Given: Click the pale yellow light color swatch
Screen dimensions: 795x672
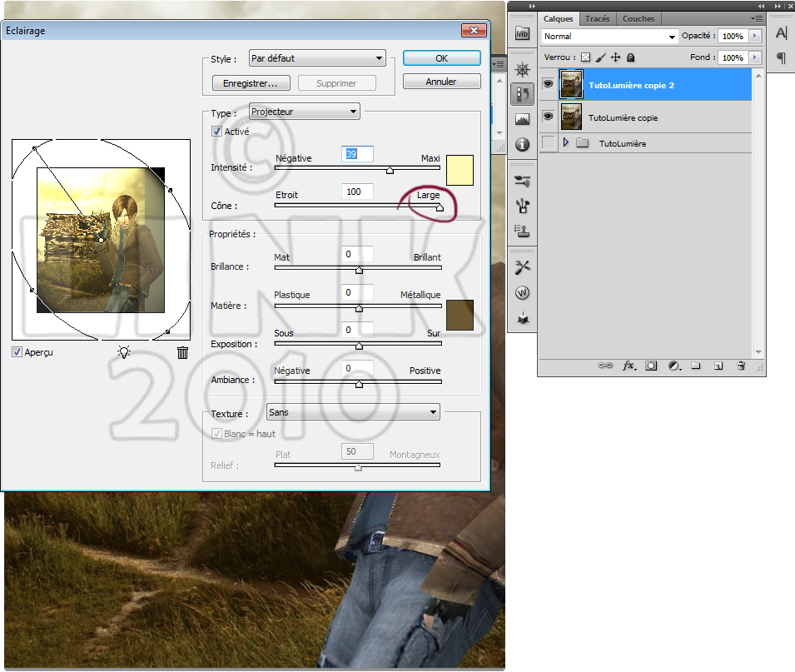Looking at the screenshot, I should coord(460,169).
